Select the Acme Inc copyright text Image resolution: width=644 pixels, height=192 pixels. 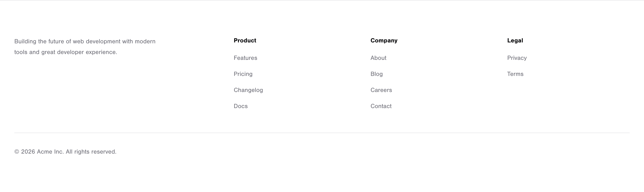coord(66,152)
